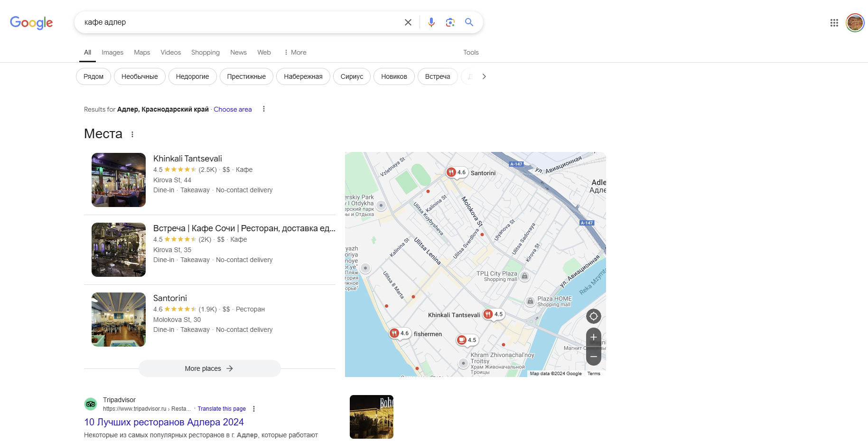Open Google apps grid

click(834, 23)
